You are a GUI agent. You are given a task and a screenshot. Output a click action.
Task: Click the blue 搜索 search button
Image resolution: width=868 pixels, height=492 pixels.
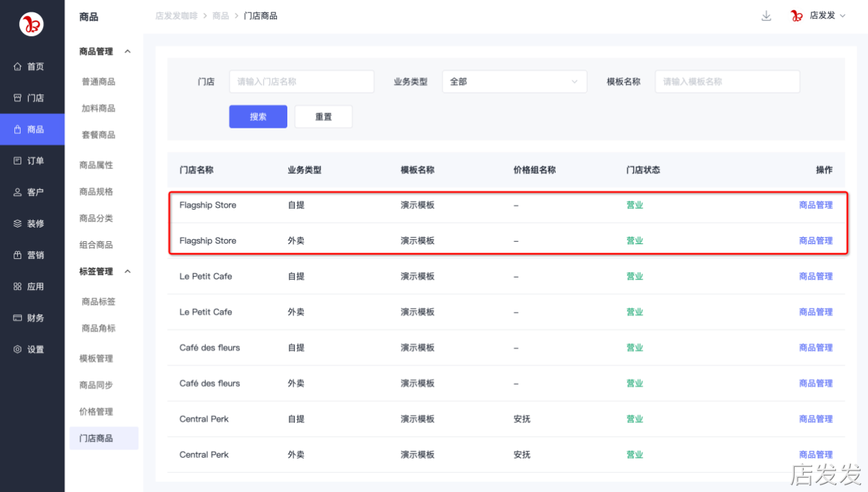point(258,117)
